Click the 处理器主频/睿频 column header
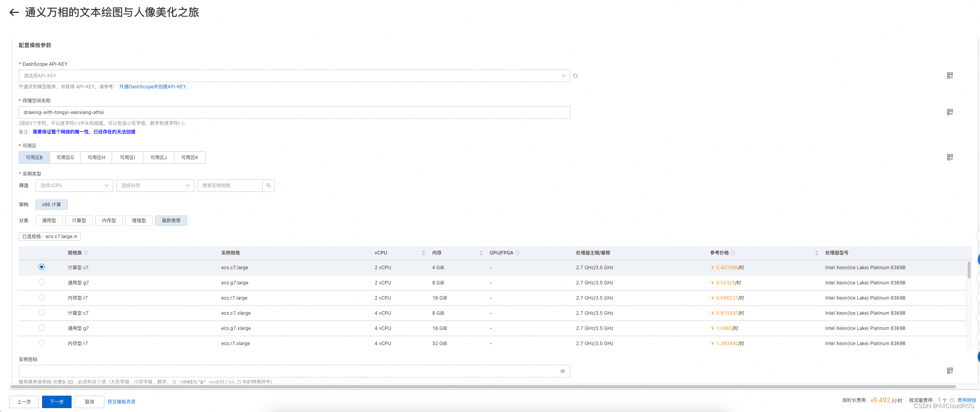Screen dimensions: 980x412 coord(593,253)
